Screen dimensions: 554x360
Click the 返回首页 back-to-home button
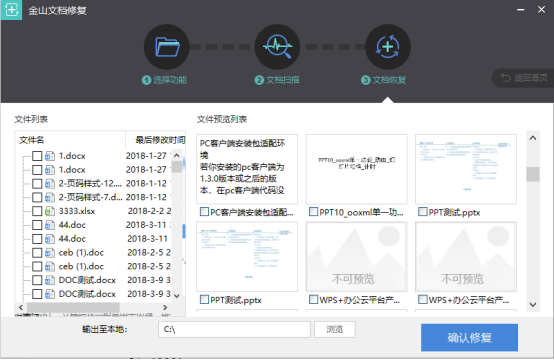tap(524, 78)
